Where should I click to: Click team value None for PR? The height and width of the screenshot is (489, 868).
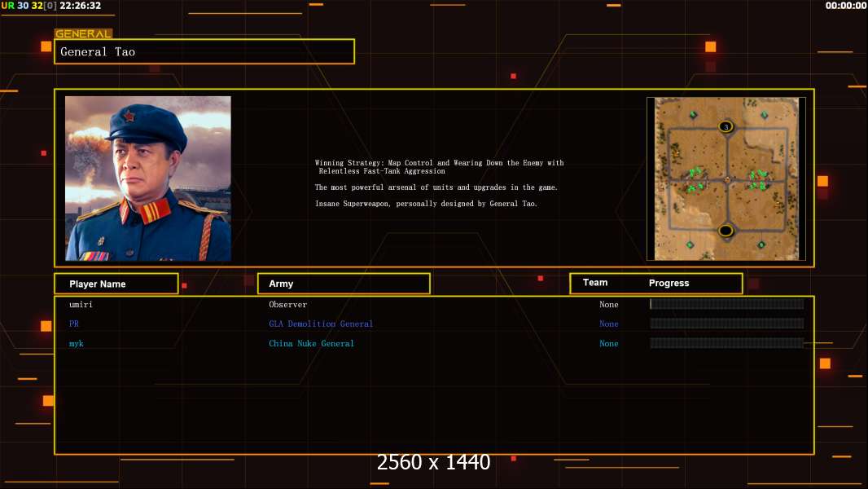[609, 324]
